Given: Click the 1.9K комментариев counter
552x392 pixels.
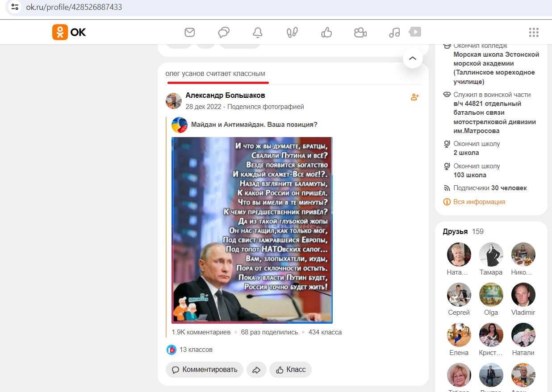Looking at the screenshot, I should click(201, 332).
